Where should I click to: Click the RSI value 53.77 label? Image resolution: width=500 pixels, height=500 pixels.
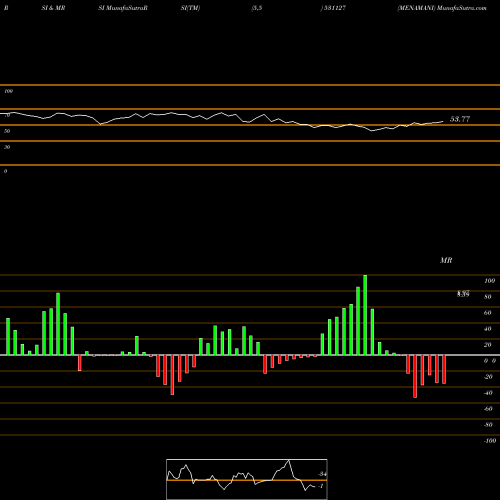click(x=460, y=119)
